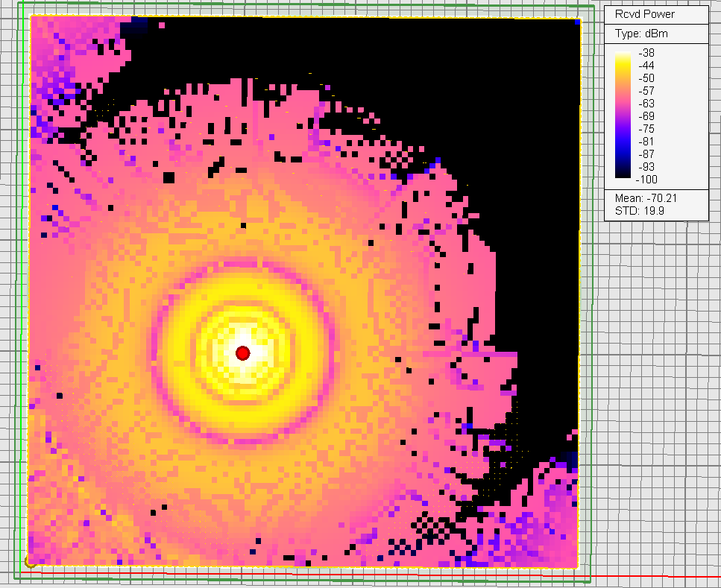
Task: Select the olive origin marker at the grid corner
Action: click(30, 562)
